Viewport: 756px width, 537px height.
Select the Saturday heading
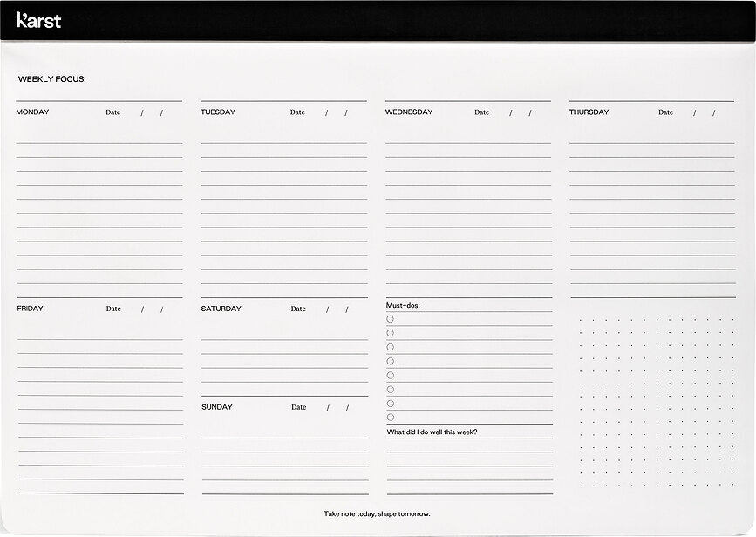[221, 309]
